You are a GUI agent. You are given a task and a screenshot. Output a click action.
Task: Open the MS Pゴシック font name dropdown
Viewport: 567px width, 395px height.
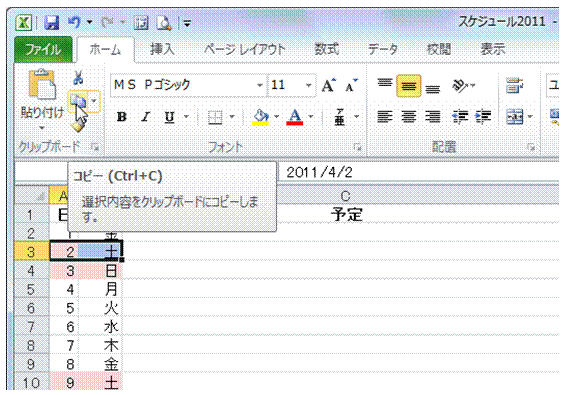click(x=259, y=86)
